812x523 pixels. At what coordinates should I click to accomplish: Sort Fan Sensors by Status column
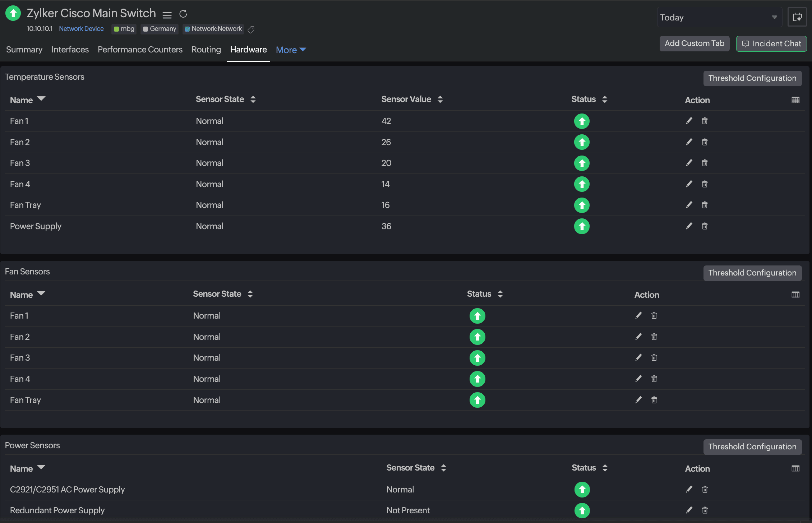pos(500,294)
